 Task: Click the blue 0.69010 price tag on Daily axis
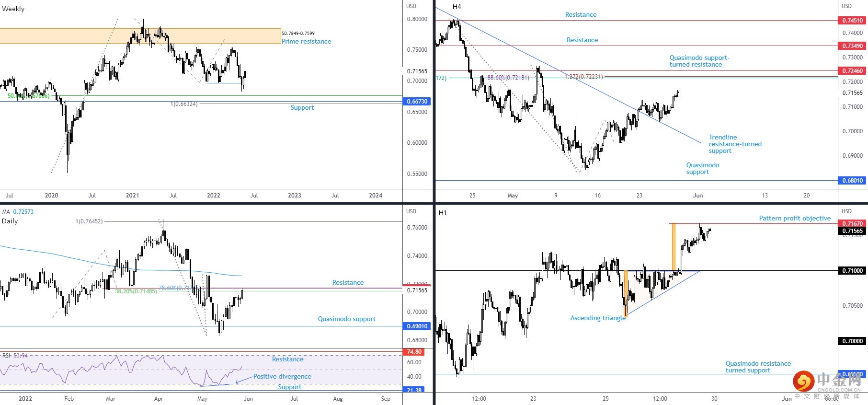[417, 326]
